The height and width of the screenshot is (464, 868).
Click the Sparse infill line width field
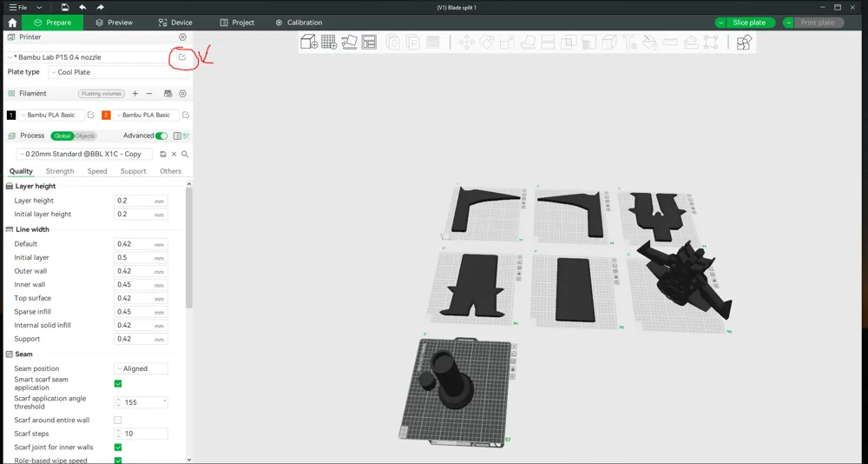[x=141, y=312]
